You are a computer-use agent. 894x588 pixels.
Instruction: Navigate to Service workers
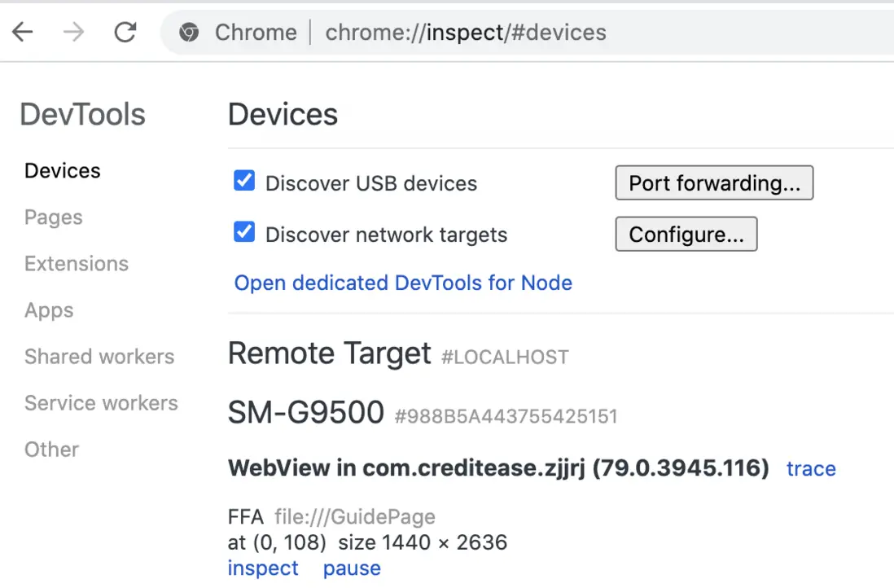coord(101,403)
